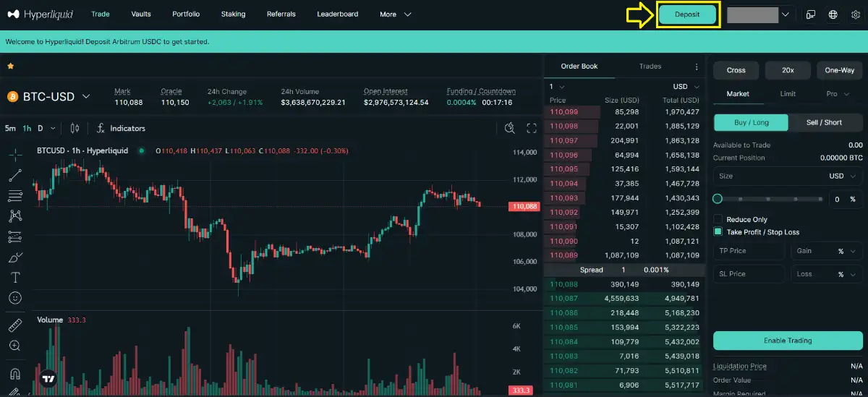Screen dimensions: 868x397
Task: Open the BTC-USD pair selector
Action: (48, 96)
